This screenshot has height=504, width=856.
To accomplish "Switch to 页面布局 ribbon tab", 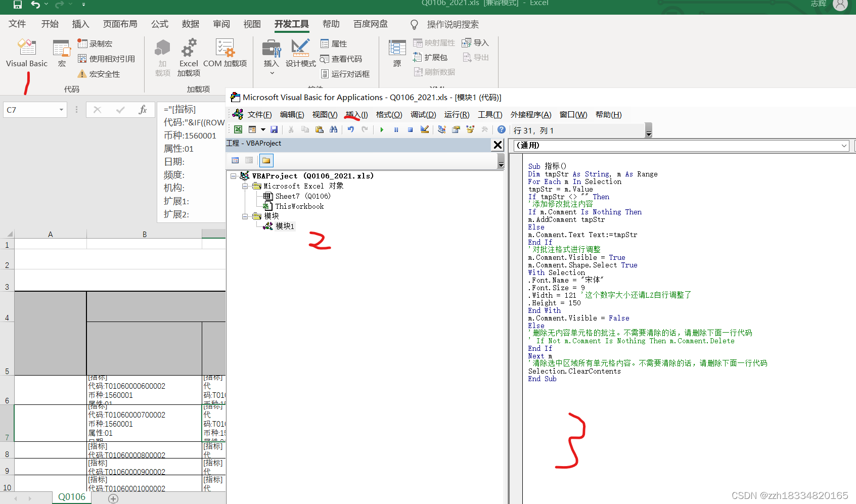I will (x=120, y=24).
